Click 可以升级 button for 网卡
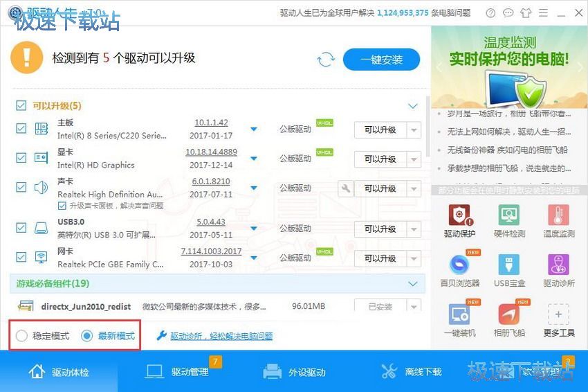The width and height of the screenshot is (588, 392). [x=380, y=258]
